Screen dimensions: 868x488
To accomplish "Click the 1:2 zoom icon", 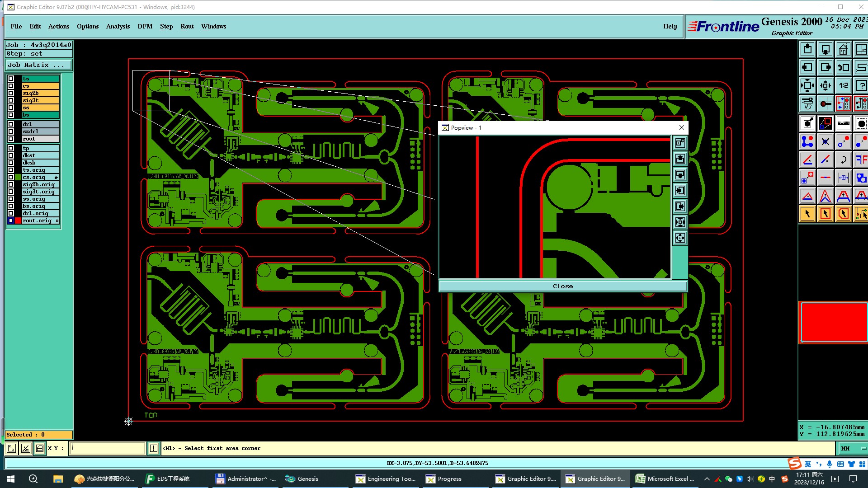I will (x=843, y=85).
